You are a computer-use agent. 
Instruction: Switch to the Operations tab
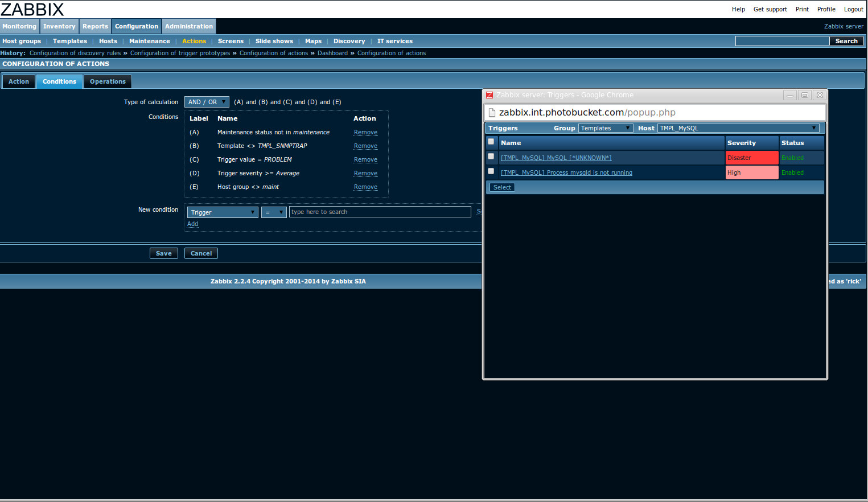pyautogui.click(x=108, y=81)
